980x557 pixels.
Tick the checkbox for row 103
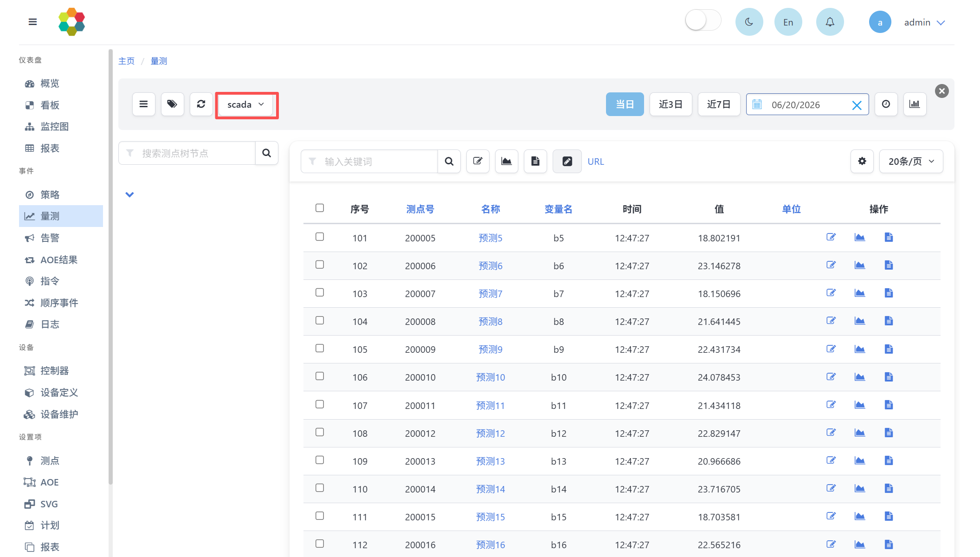[320, 292]
